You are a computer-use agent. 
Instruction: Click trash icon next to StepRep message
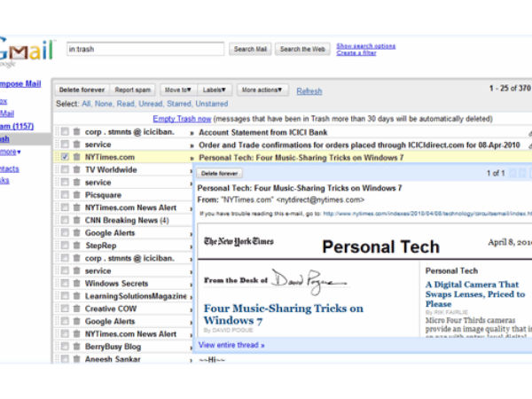[x=77, y=246]
